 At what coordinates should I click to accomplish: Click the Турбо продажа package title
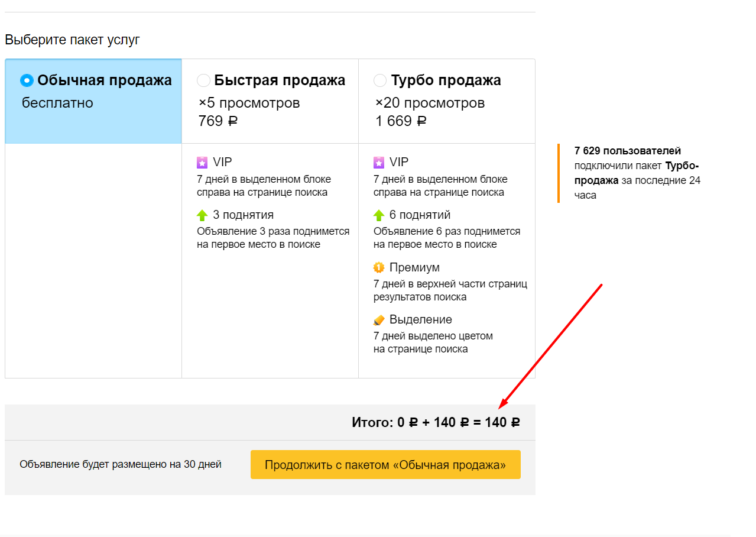coord(446,80)
